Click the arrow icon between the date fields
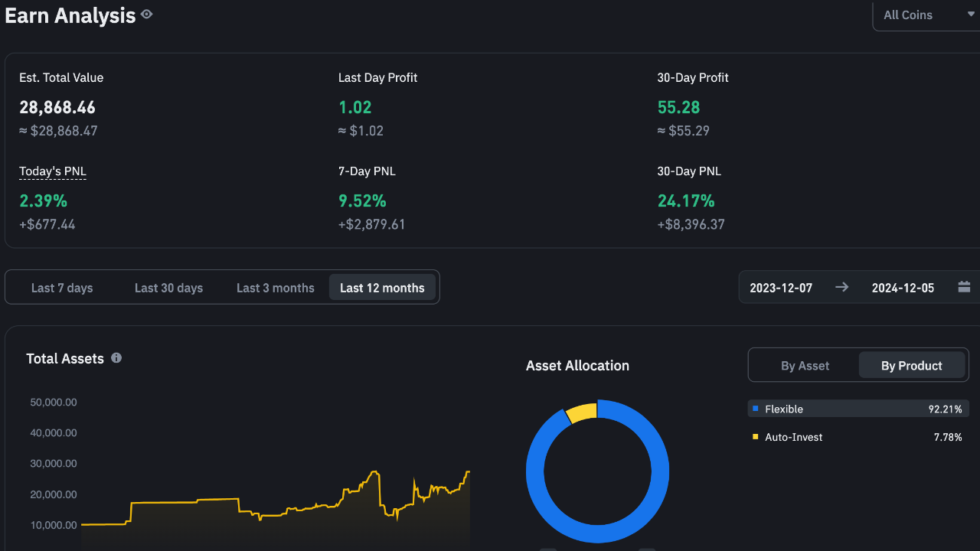This screenshot has height=551, width=980. [x=841, y=287]
